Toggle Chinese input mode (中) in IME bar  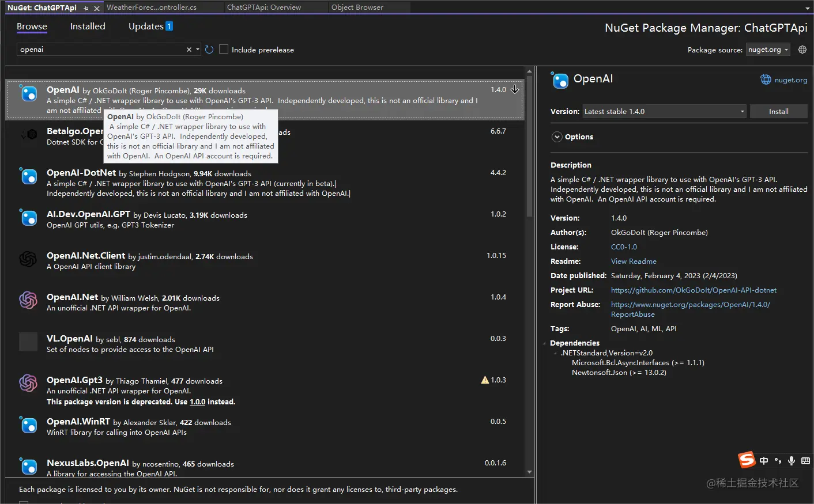764,461
